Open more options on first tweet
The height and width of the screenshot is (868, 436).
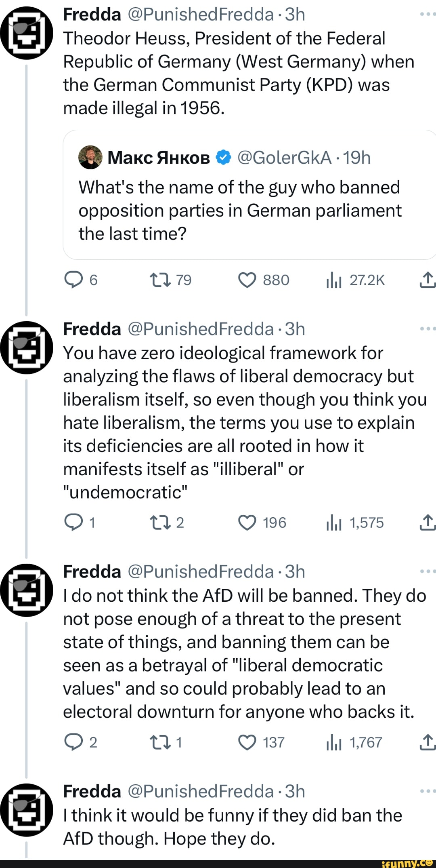pos(427,14)
